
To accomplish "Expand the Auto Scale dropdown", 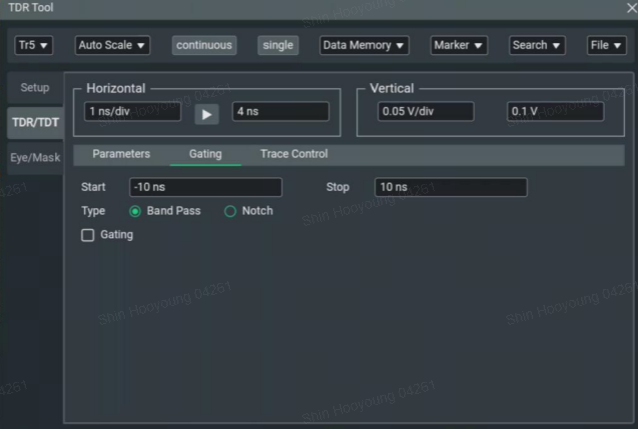I will coord(112,45).
